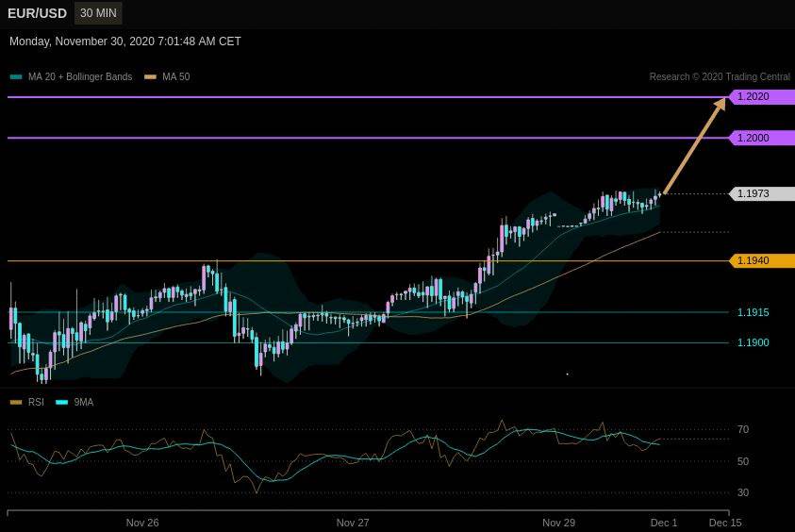Click the 9MA cyan legend swatch

[x=61, y=402]
